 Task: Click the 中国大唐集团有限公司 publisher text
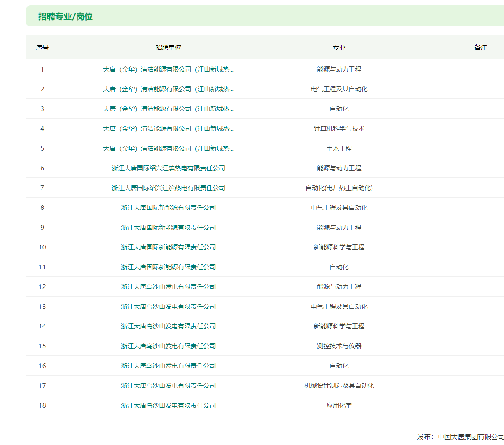(x=470, y=437)
